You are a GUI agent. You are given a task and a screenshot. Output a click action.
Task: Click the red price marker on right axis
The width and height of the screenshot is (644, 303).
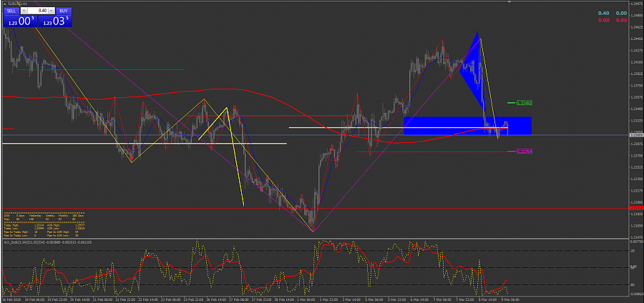coord(635,208)
